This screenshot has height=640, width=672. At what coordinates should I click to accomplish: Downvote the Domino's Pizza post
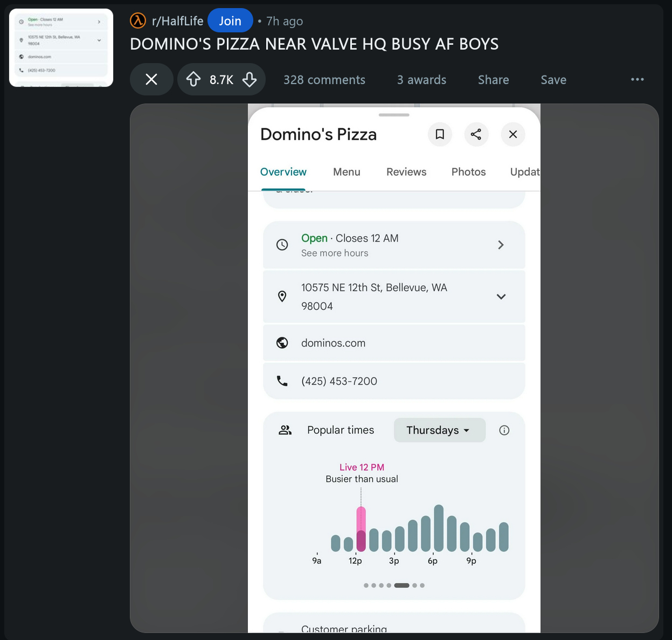250,80
